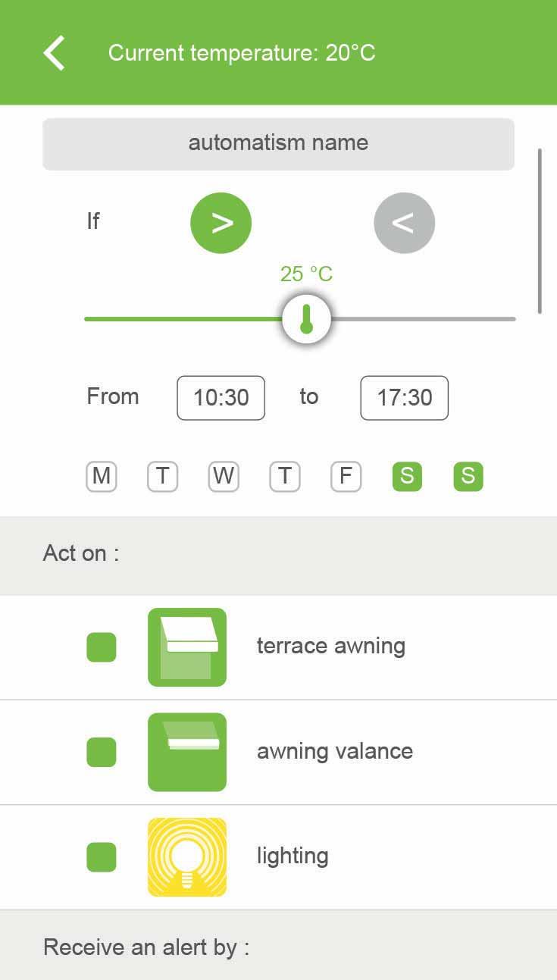Image resolution: width=557 pixels, height=980 pixels.
Task: Uncheck the lighting checkbox
Action: point(102,857)
